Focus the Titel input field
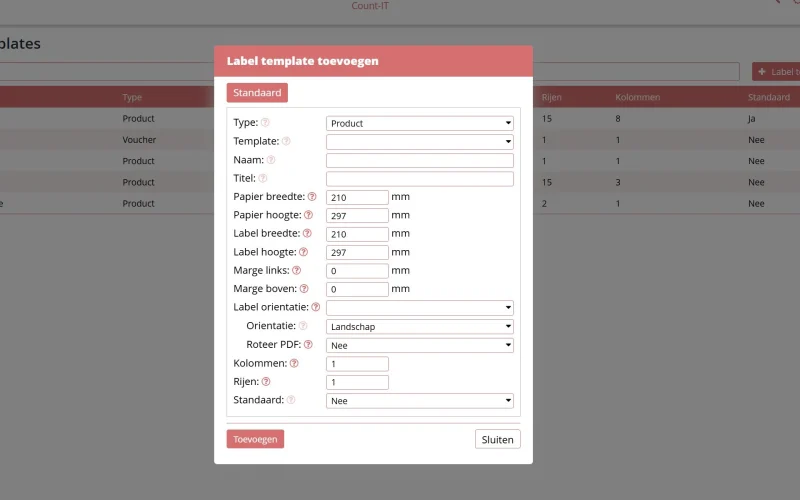The image size is (800, 500). (x=420, y=179)
